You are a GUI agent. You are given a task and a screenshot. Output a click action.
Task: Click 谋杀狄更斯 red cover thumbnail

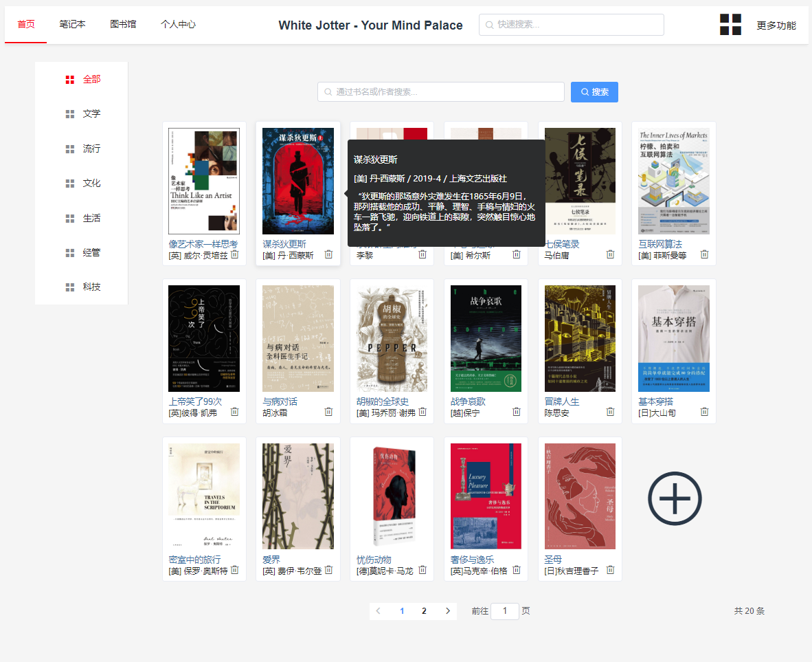297,181
